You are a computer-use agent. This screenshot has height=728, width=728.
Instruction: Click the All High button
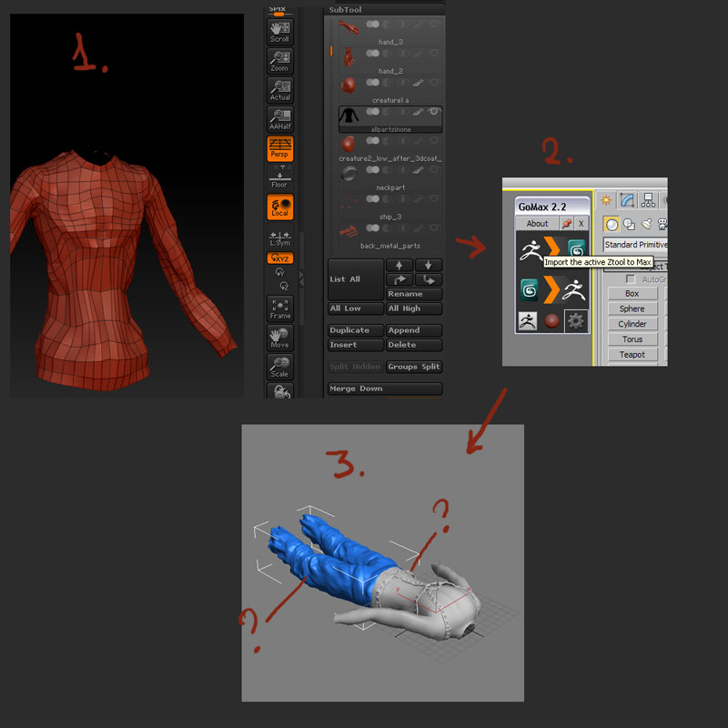(414, 308)
